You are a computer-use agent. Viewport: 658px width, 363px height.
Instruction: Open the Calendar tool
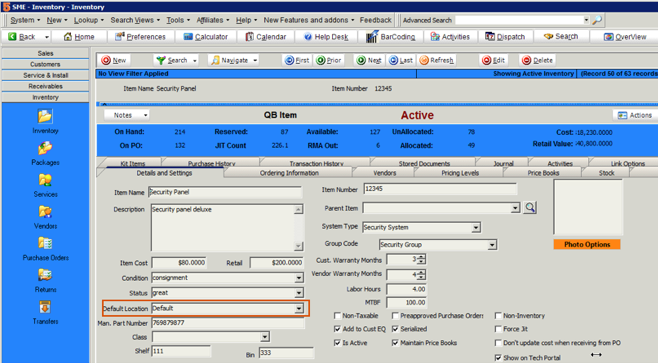(266, 37)
